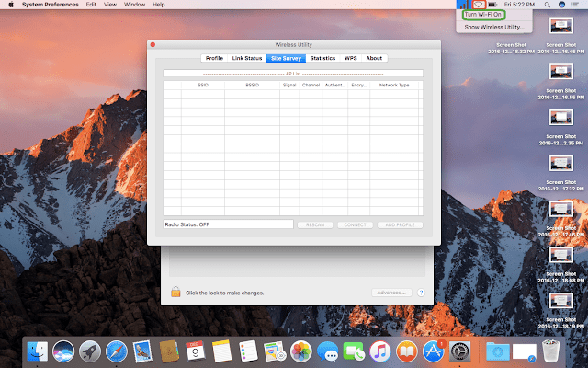Open Finder from the dock
The width and height of the screenshot is (588, 368).
[38, 351]
